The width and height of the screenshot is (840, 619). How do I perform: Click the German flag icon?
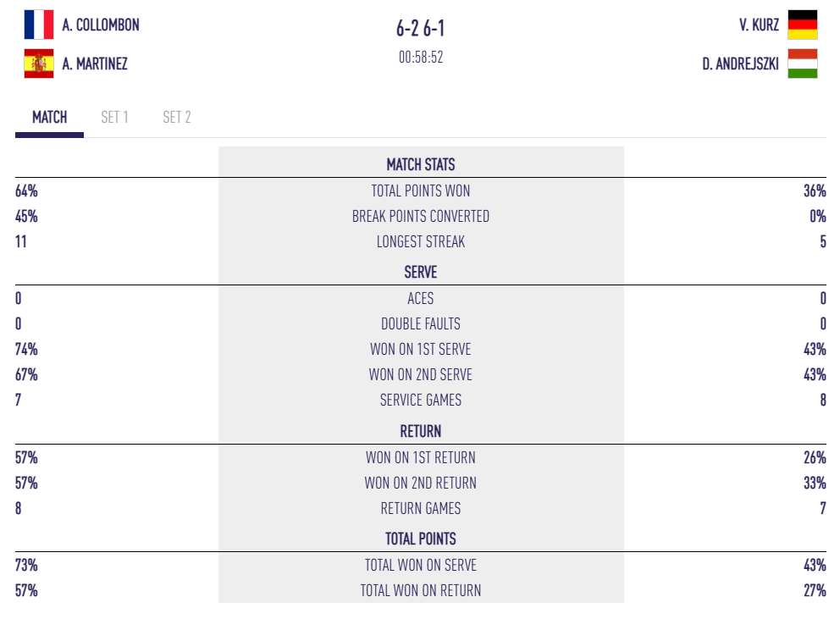point(802,25)
